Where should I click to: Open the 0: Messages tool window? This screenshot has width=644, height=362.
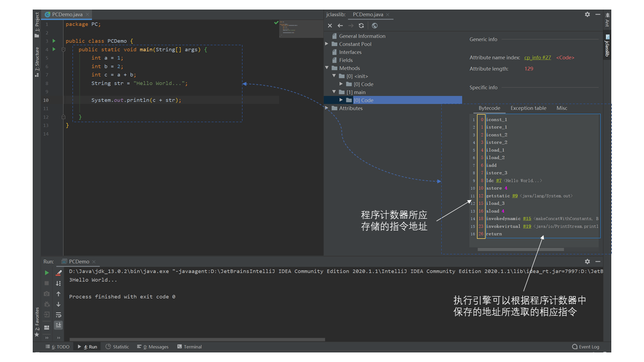click(x=152, y=347)
